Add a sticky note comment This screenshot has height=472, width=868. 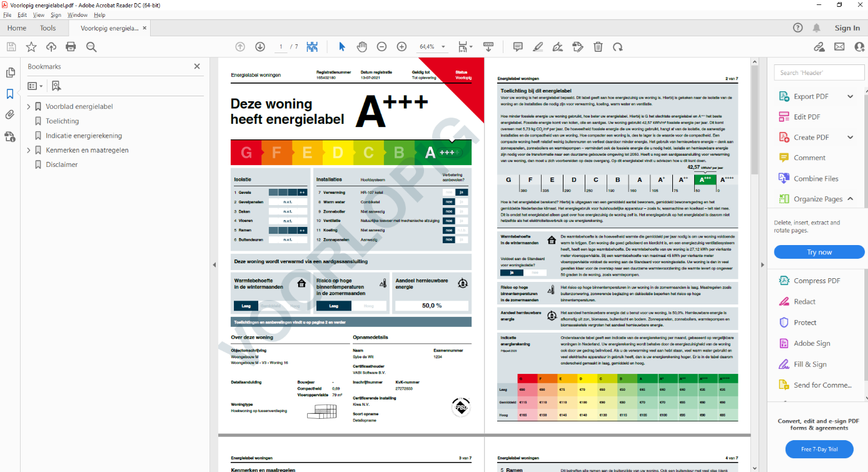pyautogui.click(x=518, y=47)
